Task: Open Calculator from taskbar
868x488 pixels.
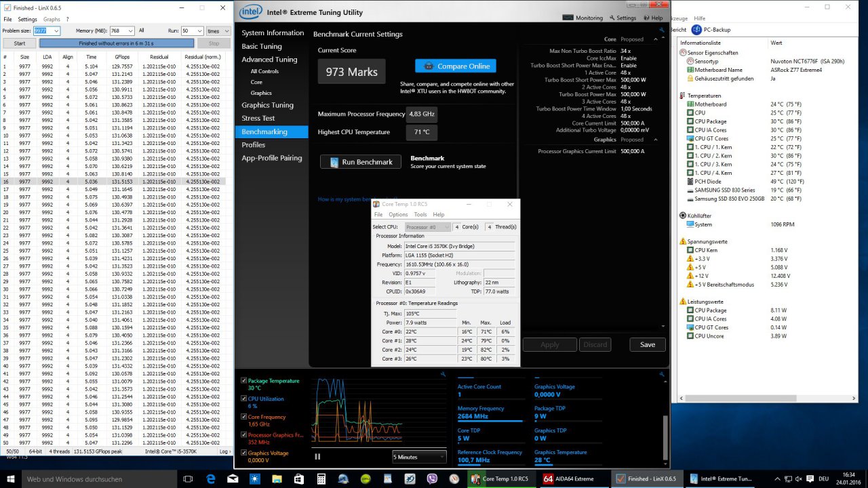Action: click(321, 479)
